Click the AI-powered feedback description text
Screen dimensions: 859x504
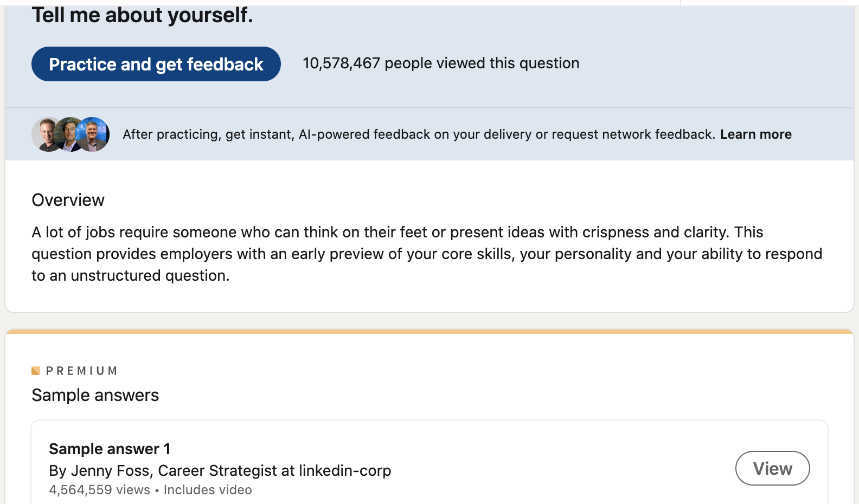418,134
